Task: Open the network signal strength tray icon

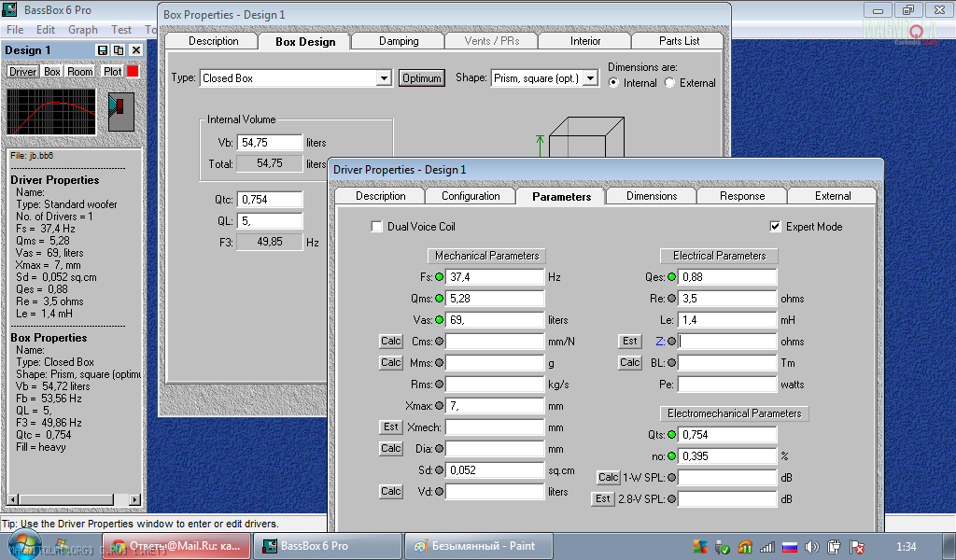Action: [767, 547]
